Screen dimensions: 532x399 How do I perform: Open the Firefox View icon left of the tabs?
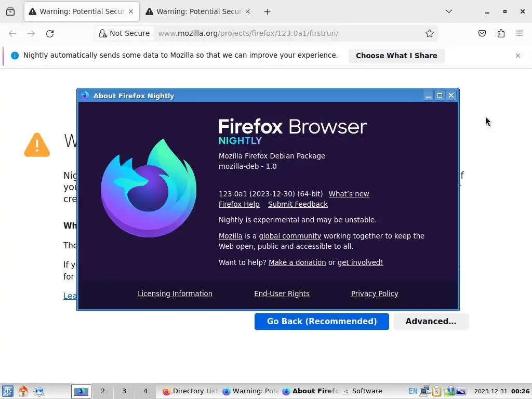(10, 11)
